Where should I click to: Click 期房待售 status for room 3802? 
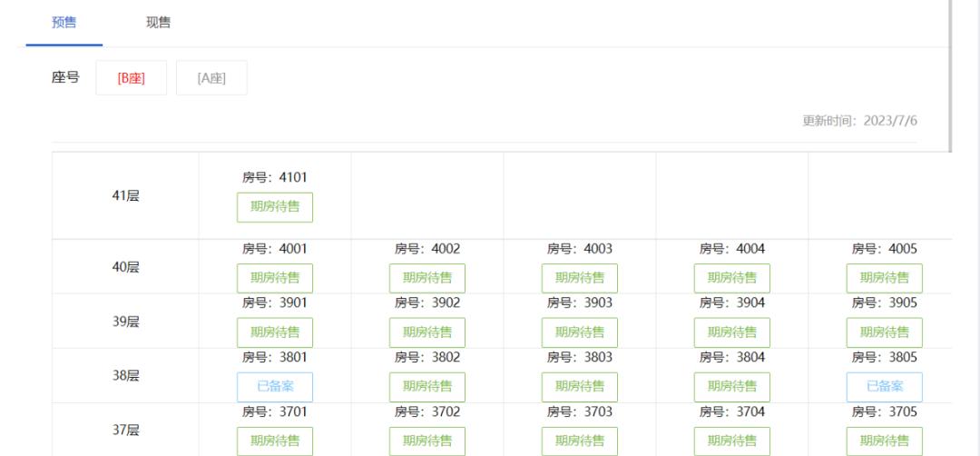click(427, 387)
